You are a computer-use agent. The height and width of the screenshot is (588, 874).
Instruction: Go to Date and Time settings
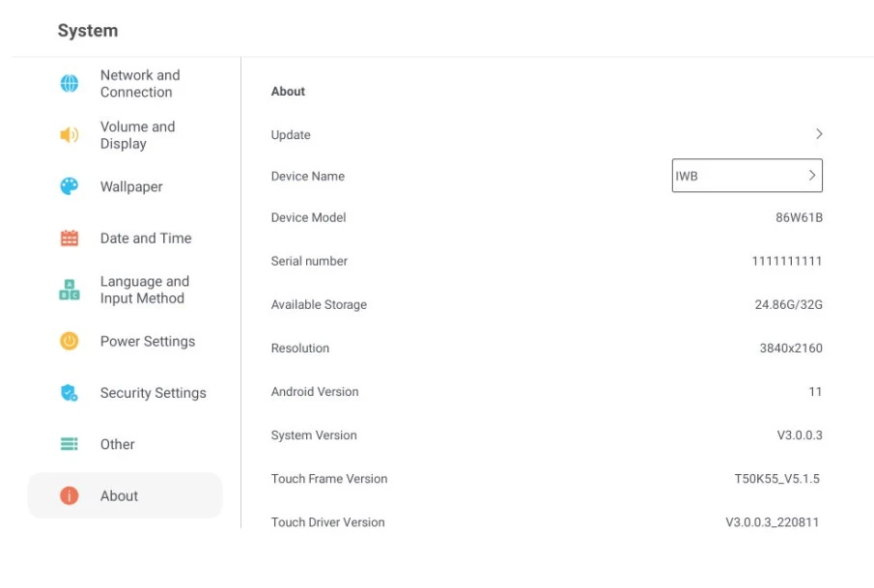pos(146,238)
